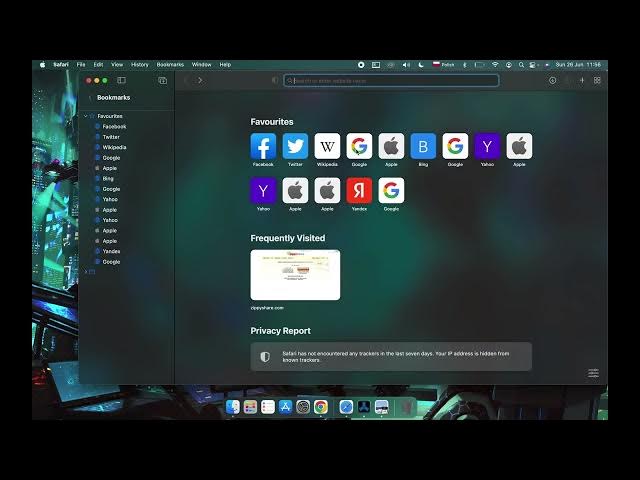Open System Preferences from the Dock
This screenshot has height=480, width=640.
[303, 407]
